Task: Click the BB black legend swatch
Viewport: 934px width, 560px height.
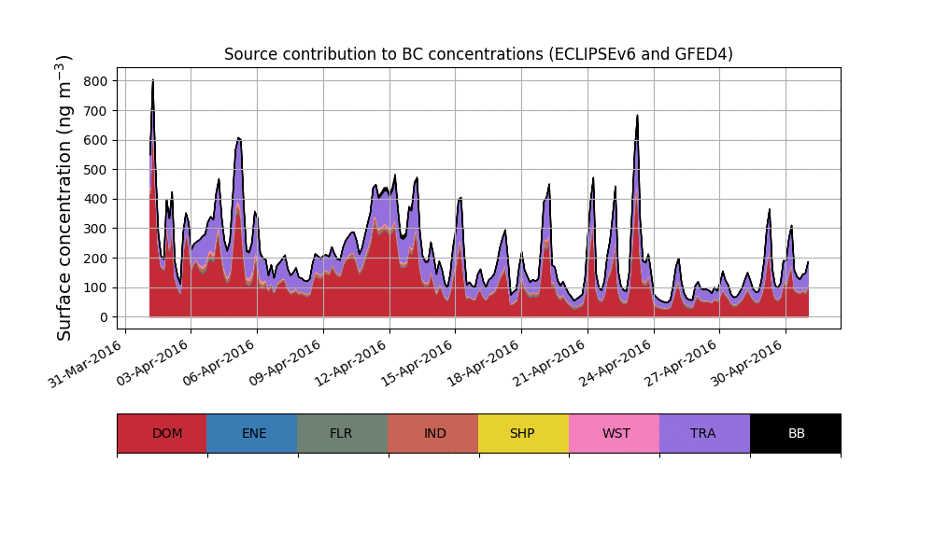Action: coord(795,433)
